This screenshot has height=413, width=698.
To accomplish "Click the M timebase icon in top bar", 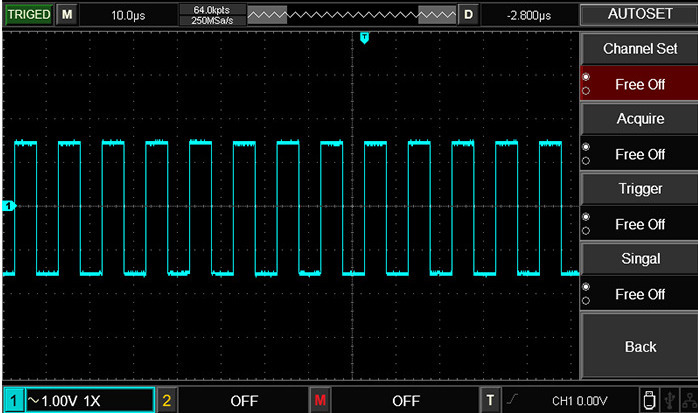I will (67, 15).
